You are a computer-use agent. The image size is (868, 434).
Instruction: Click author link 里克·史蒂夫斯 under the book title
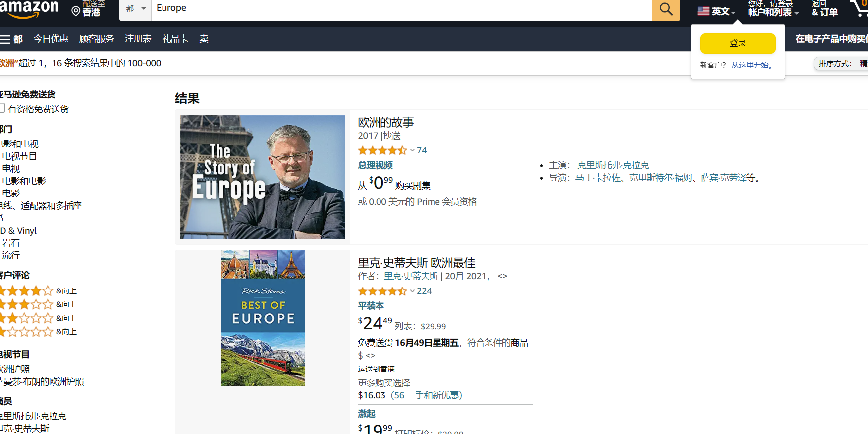411,276
